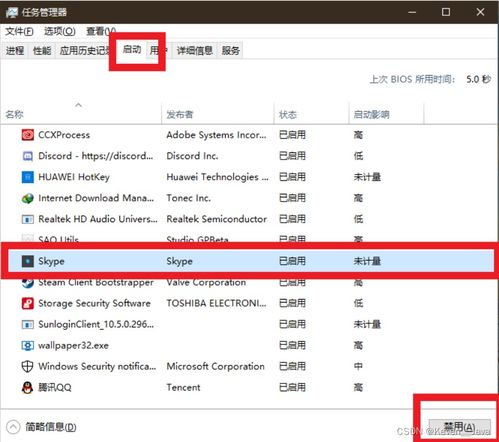This screenshot has height=442, width=499.
Task: Switch to the 详细信息 tab
Action: click(x=195, y=51)
